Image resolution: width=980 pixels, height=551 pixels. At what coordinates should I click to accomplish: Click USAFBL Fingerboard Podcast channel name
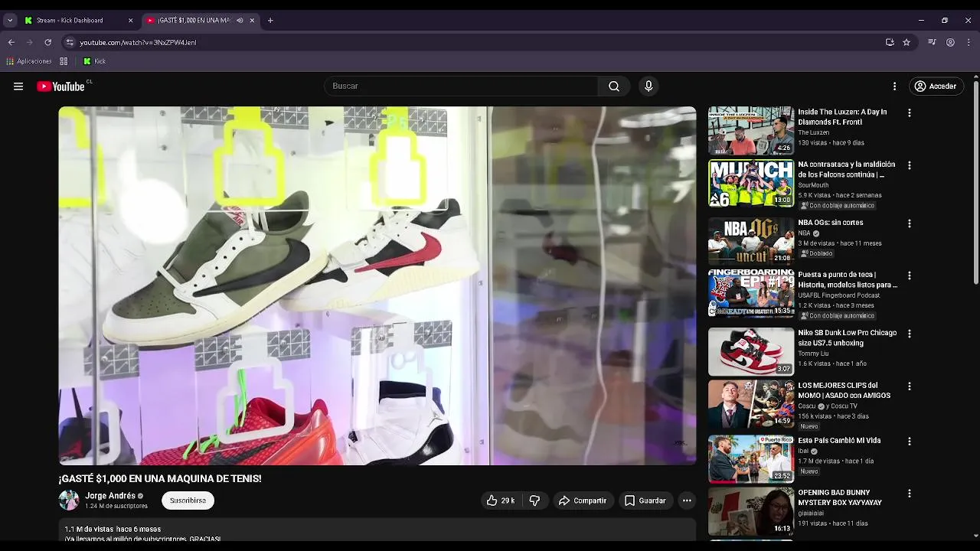click(x=839, y=295)
